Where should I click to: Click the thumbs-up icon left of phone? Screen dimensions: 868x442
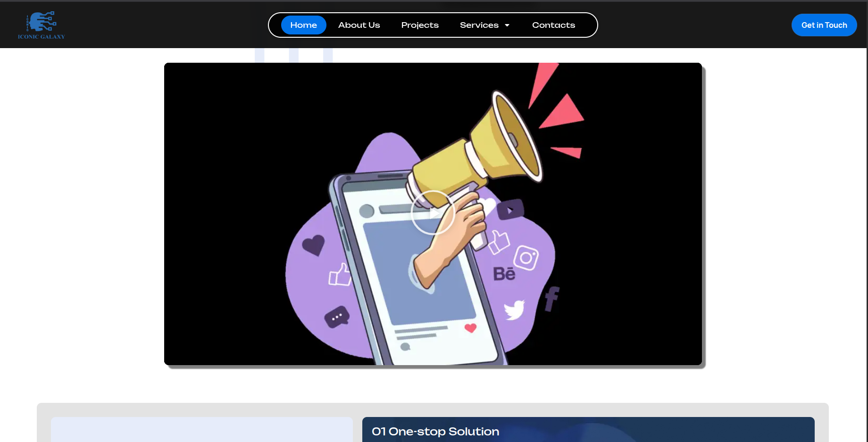click(x=340, y=275)
